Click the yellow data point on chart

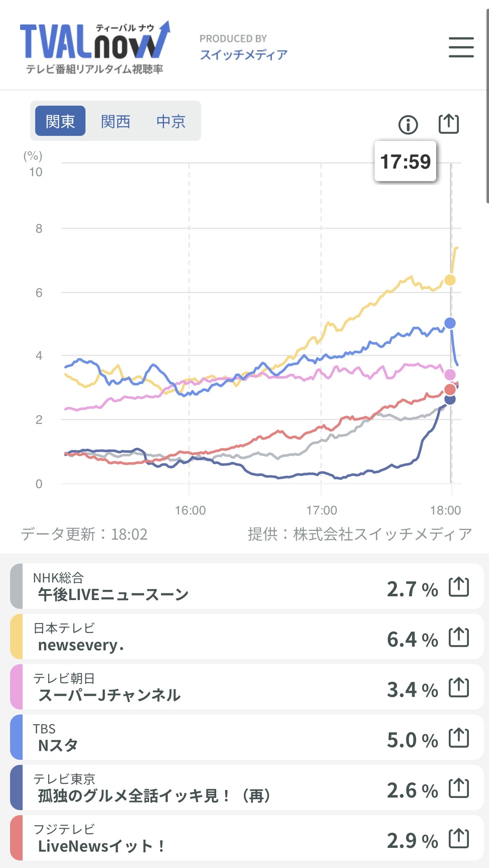tap(450, 280)
